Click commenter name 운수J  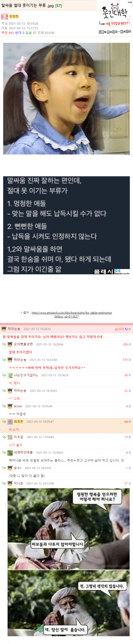18,468
